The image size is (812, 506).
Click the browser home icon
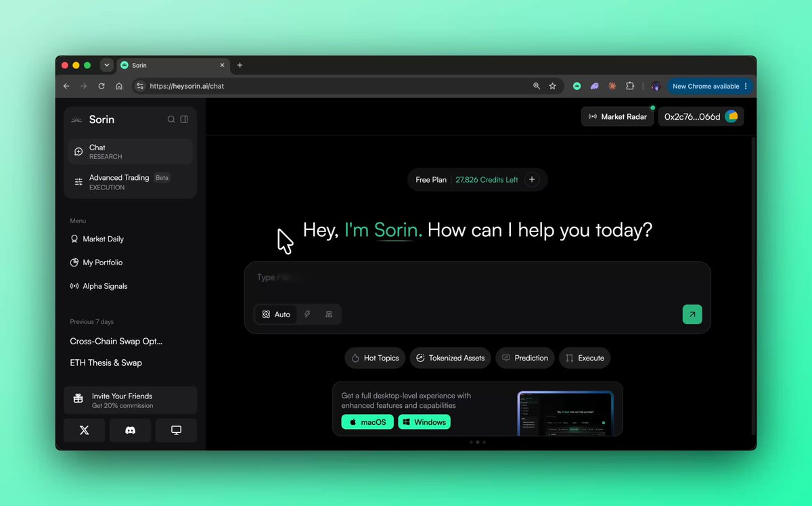coord(119,86)
